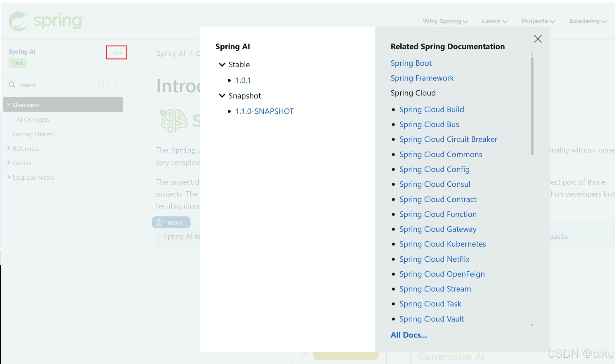
Task: Open the Academy dropdown menu
Action: point(588,21)
